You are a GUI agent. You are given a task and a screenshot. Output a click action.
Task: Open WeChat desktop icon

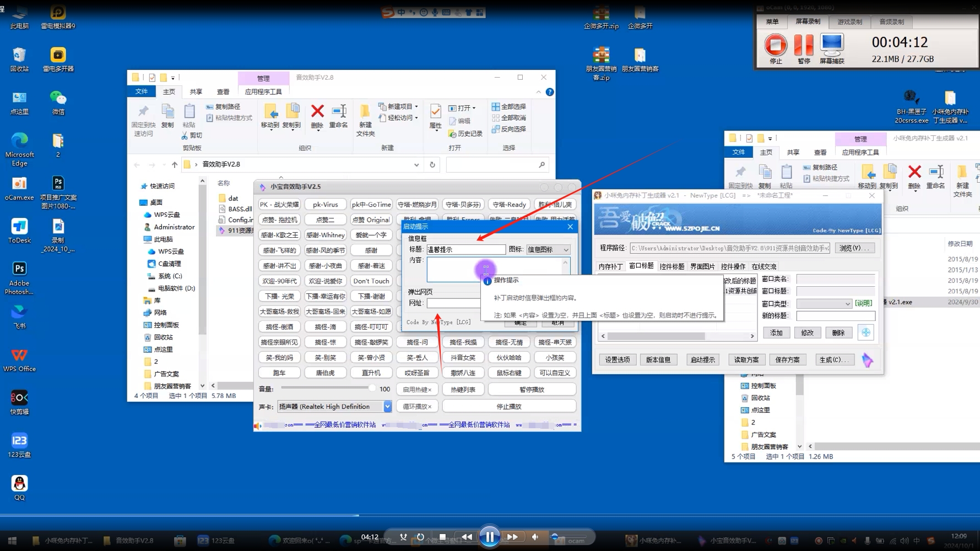(58, 99)
